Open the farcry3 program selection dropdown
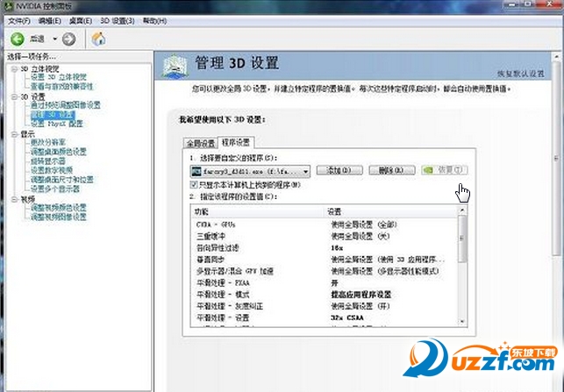564x392 pixels. pos(250,172)
